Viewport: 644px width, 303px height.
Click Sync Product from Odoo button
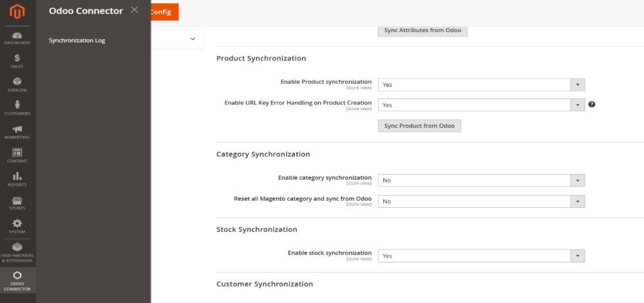419,126
